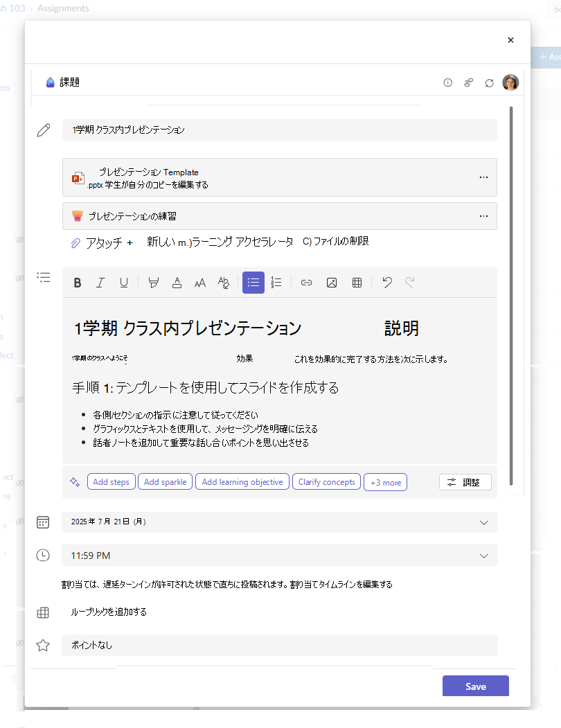Click the calendar icon
561x728 pixels.
coord(43,522)
